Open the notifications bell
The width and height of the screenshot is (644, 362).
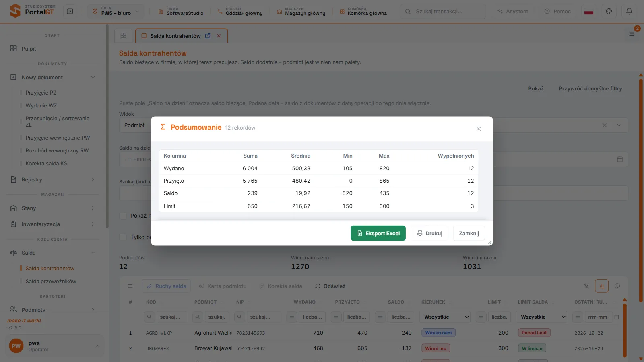tap(629, 11)
